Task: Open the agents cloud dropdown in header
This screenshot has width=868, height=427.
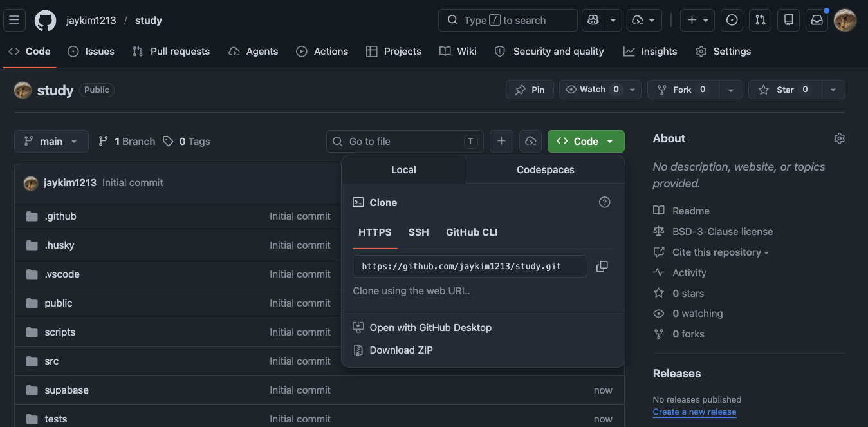Action: (x=643, y=21)
